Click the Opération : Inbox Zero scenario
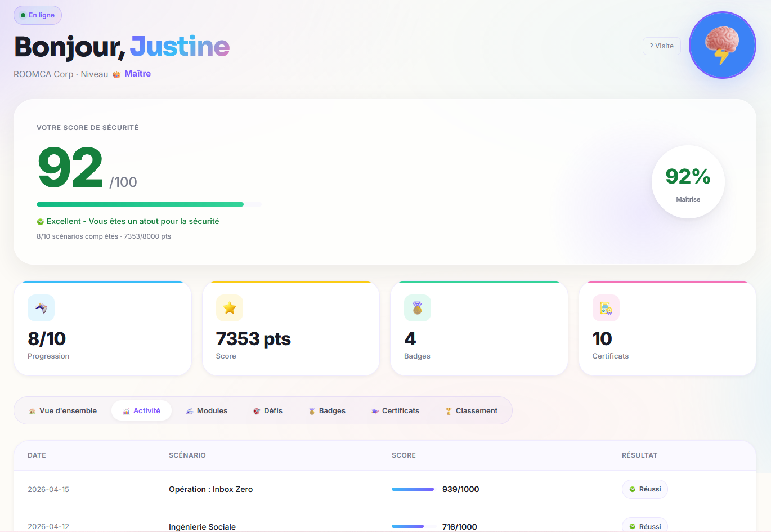This screenshot has width=771, height=532. coord(211,489)
